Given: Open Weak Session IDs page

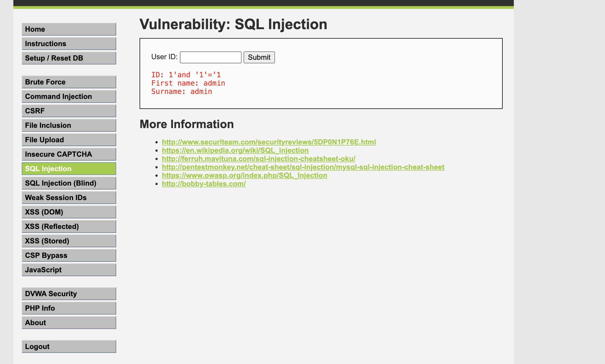Looking at the screenshot, I should point(69,198).
